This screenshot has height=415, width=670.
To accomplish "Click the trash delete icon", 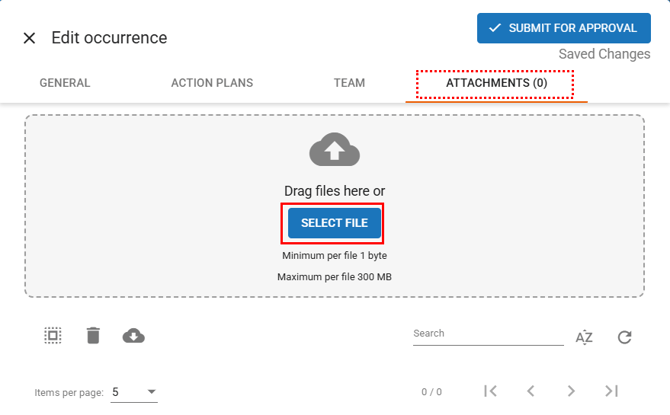I will (93, 336).
